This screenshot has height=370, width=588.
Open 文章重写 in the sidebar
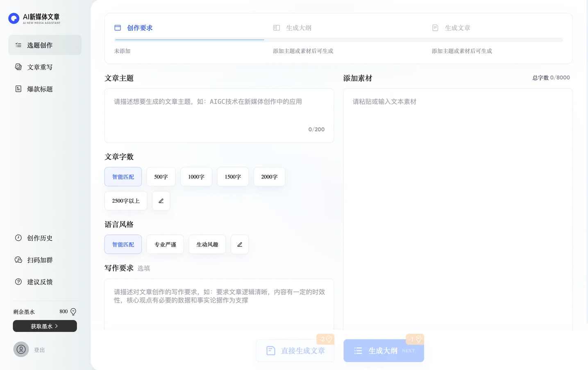(x=40, y=67)
